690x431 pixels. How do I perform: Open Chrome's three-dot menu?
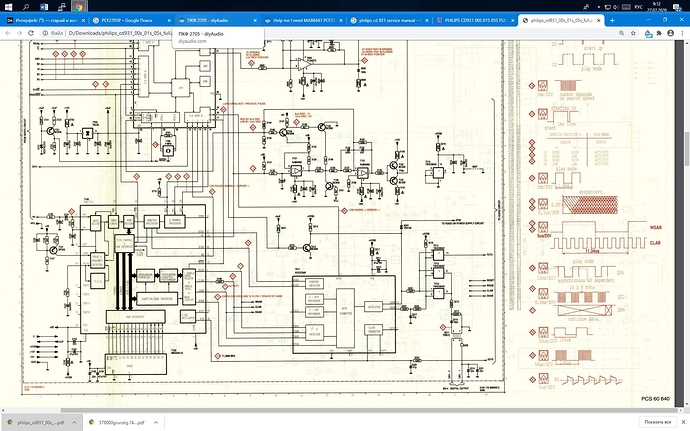click(x=681, y=33)
